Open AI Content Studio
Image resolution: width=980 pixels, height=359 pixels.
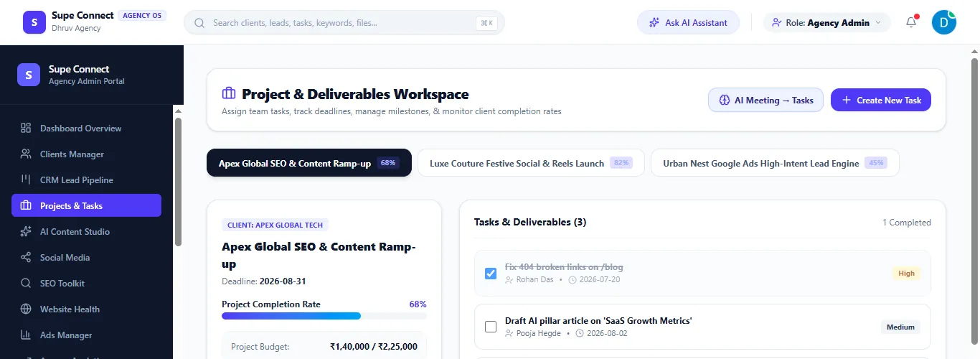86,232
